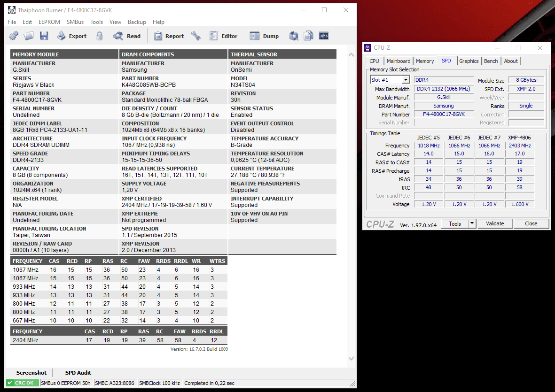Viewport: 555px width, 392px height.
Task: Minimize the Thaiphoon Burner window
Action: point(303,10)
